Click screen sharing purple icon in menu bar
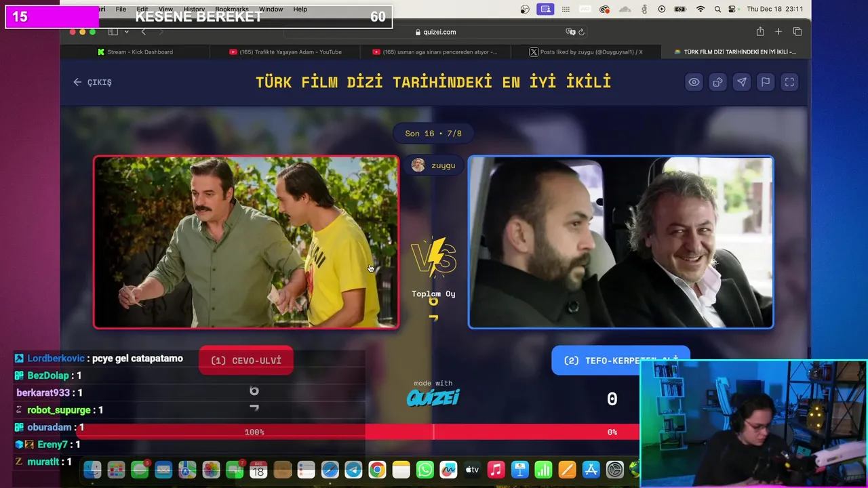Viewport: 868px width, 488px height. [545, 9]
